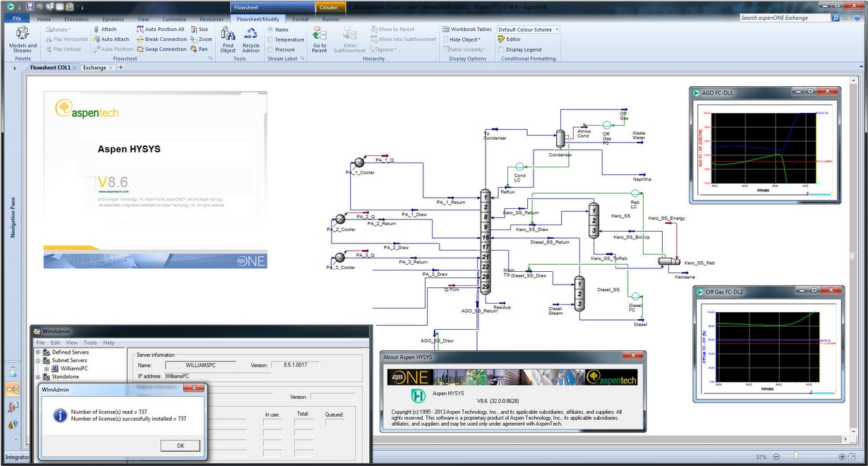
Task: Select tray 16 on the main column
Action: (x=486, y=237)
